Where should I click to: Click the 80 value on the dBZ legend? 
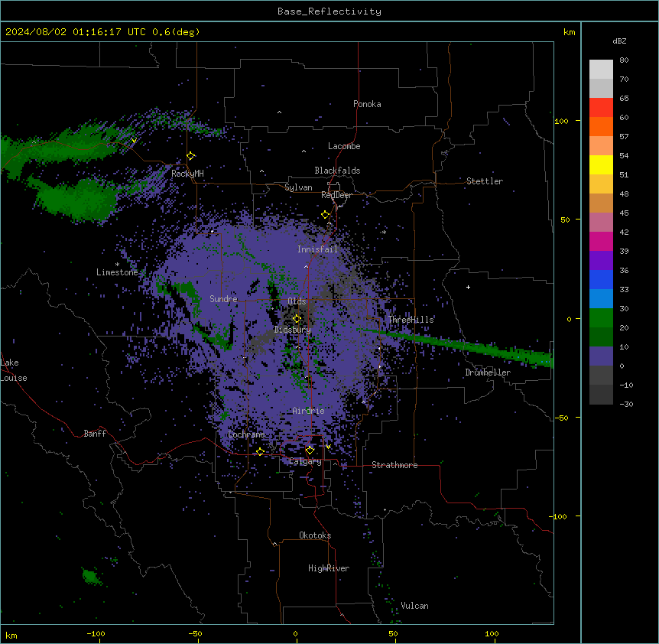point(624,60)
